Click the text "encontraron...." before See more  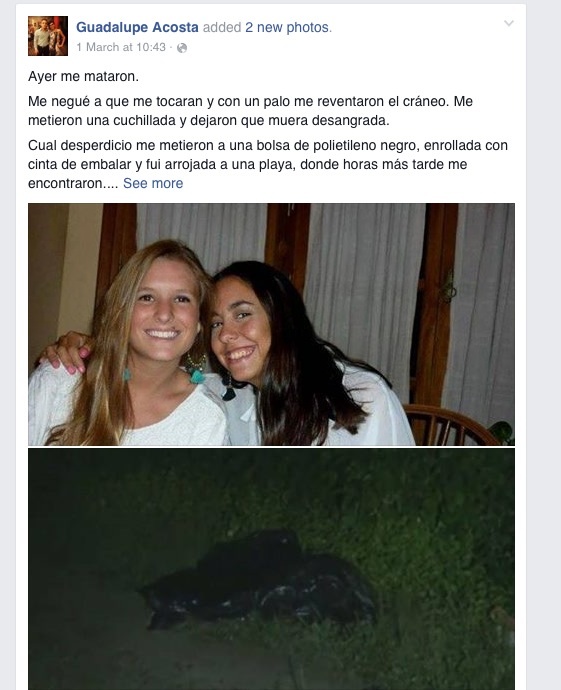[73, 183]
